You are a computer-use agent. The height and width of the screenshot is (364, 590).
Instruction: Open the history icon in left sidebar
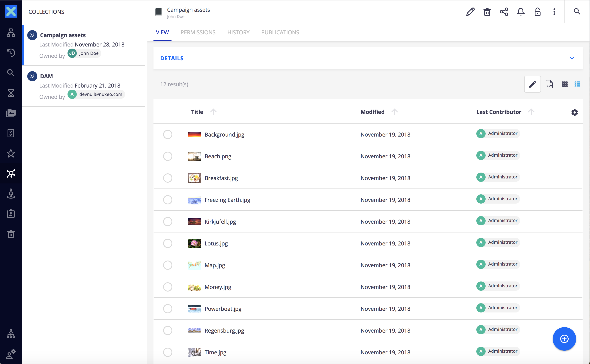point(11,53)
